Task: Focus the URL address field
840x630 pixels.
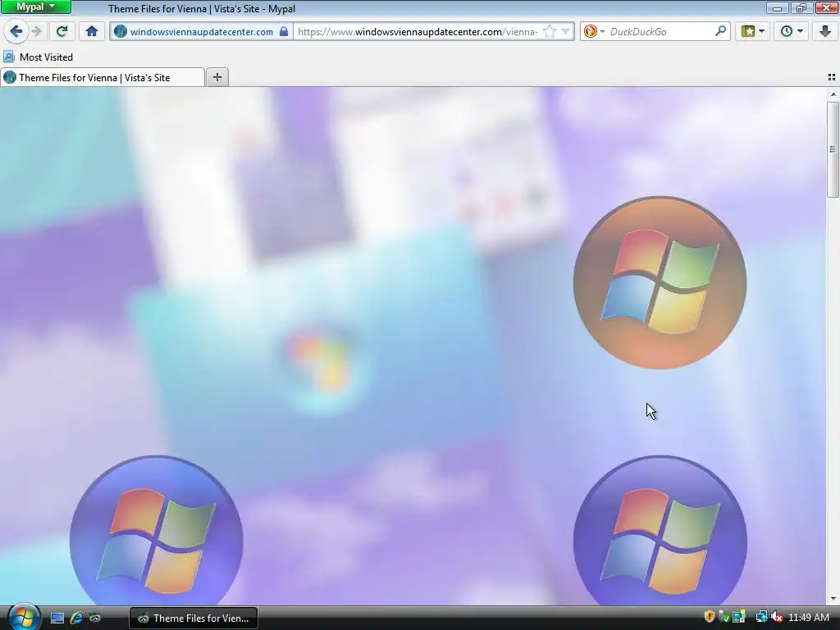Action: 418,32
